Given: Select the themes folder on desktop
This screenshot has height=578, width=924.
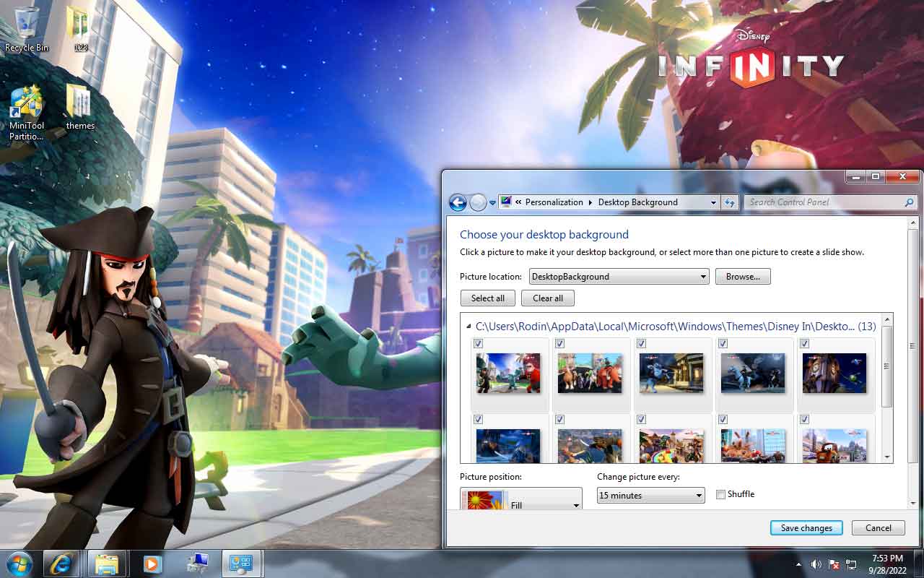Looking at the screenshot, I should pyautogui.click(x=80, y=107).
